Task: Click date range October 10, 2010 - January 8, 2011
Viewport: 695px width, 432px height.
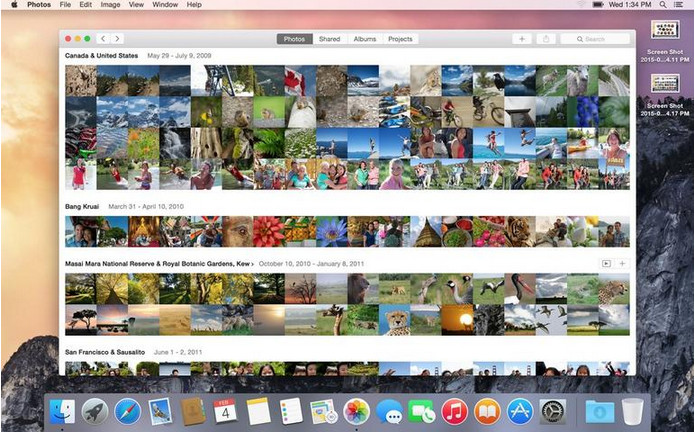Action: (311, 264)
